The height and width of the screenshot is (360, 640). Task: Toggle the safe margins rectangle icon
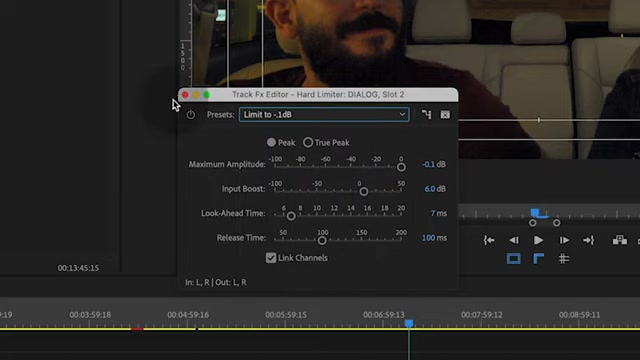point(513,259)
